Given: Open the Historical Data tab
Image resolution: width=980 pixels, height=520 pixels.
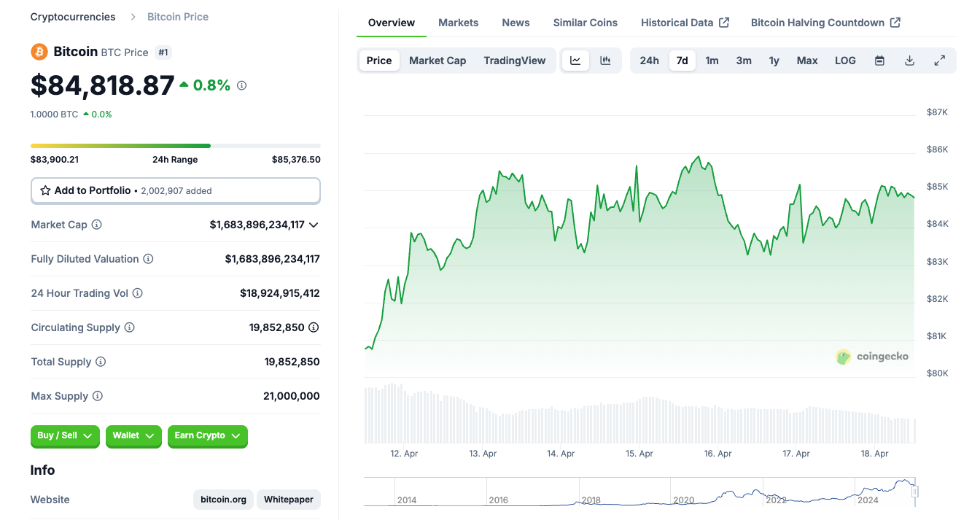Looking at the screenshot, I should tap(685, 23).
